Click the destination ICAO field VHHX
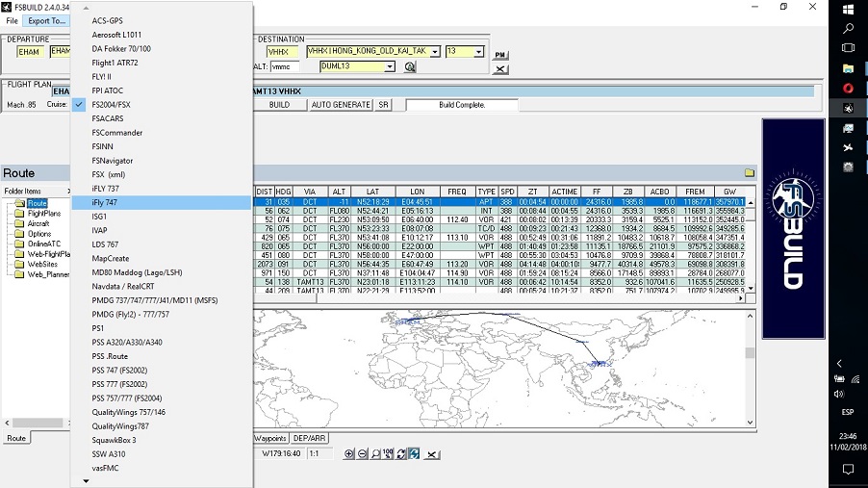868x488 pixels. tap(282, 52)
